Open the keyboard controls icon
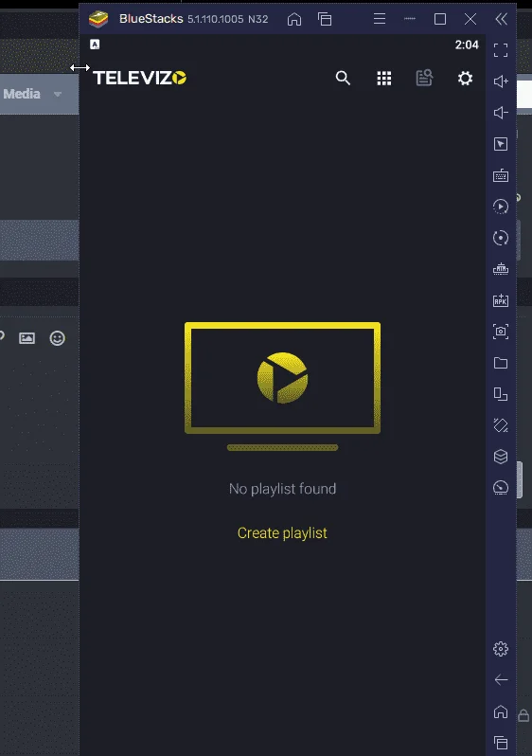The image size is (532, 756). 501,175
